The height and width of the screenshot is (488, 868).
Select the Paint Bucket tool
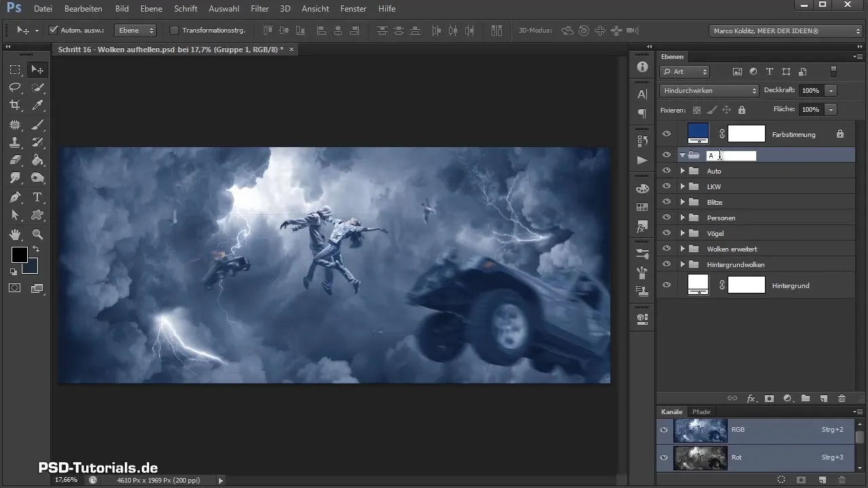click(x=37, y=160)
